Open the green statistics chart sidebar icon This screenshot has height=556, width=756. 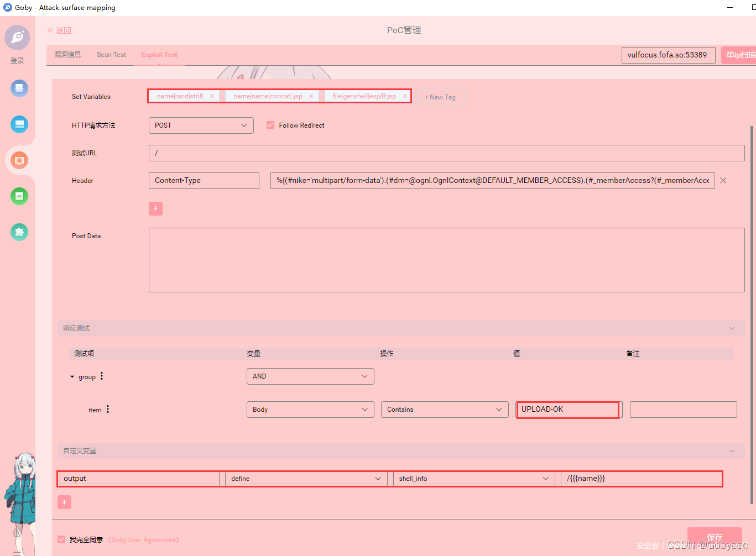click(19, 196)
